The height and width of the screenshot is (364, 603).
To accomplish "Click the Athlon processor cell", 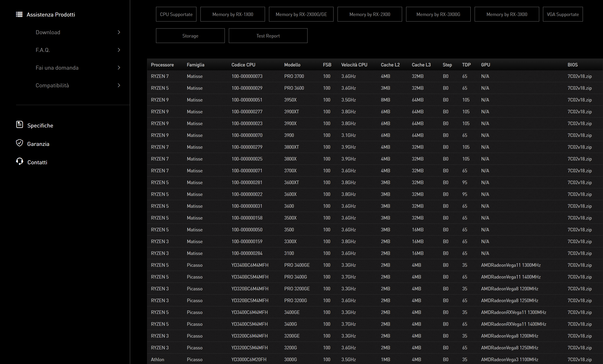I will pos(158,359).
